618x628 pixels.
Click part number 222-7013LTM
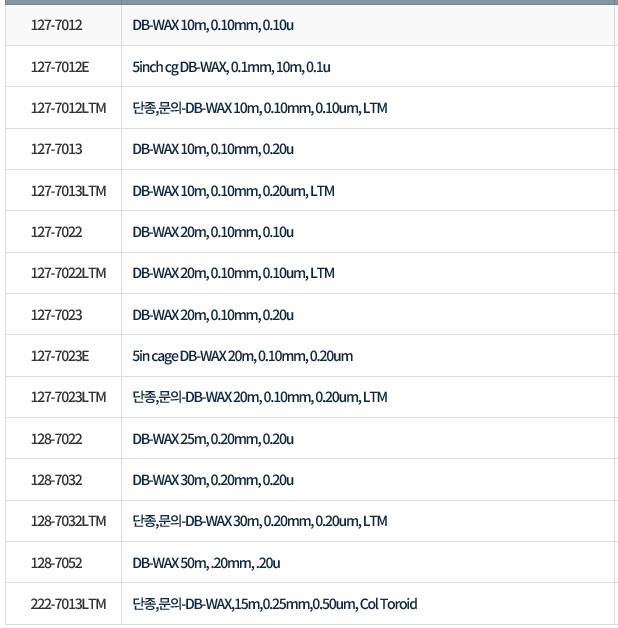point(68,604)
